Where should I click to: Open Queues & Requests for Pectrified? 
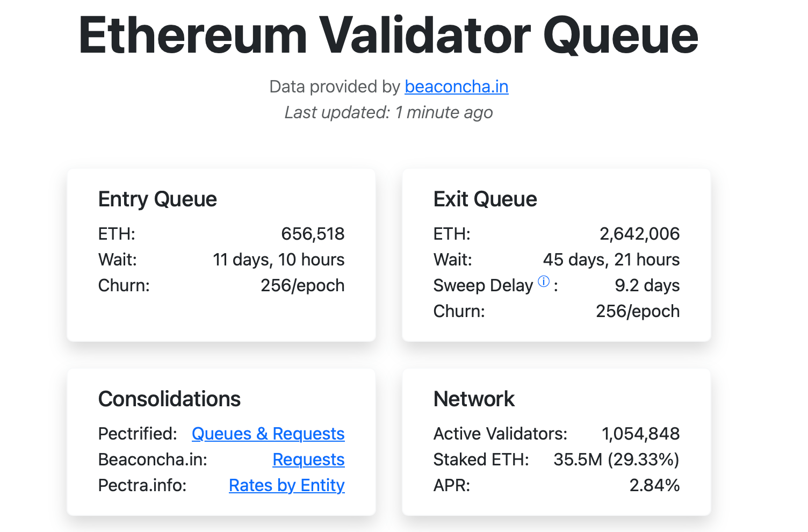tap(268, 434)
